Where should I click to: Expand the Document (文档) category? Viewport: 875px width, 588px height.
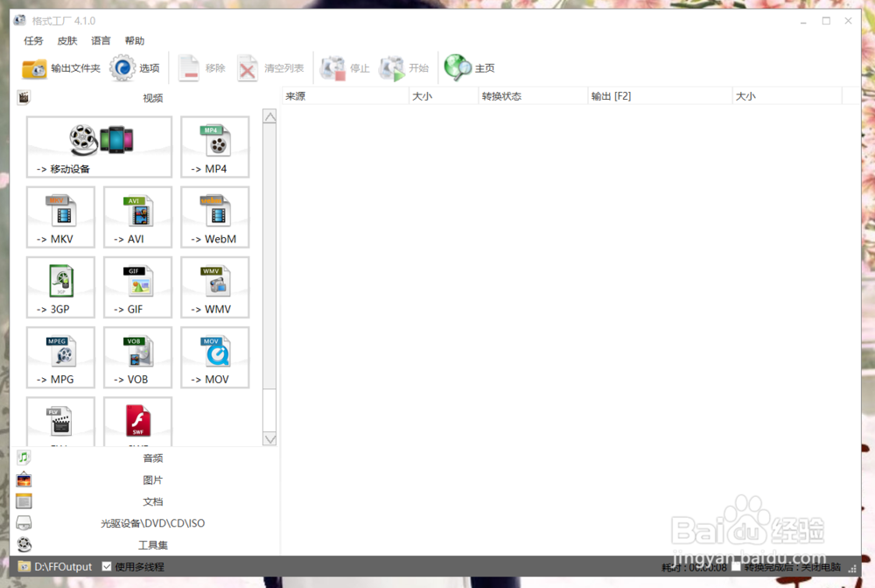point(144,501)
